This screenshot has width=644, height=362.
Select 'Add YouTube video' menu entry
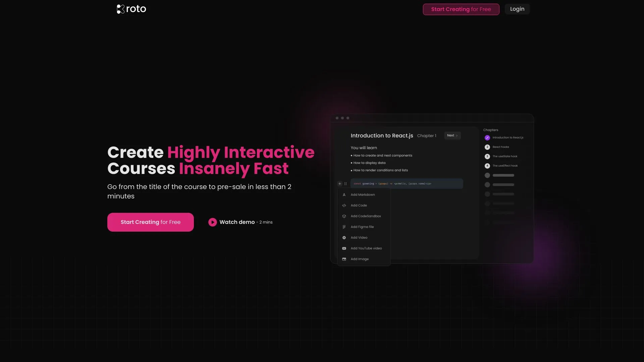[366, 248]
